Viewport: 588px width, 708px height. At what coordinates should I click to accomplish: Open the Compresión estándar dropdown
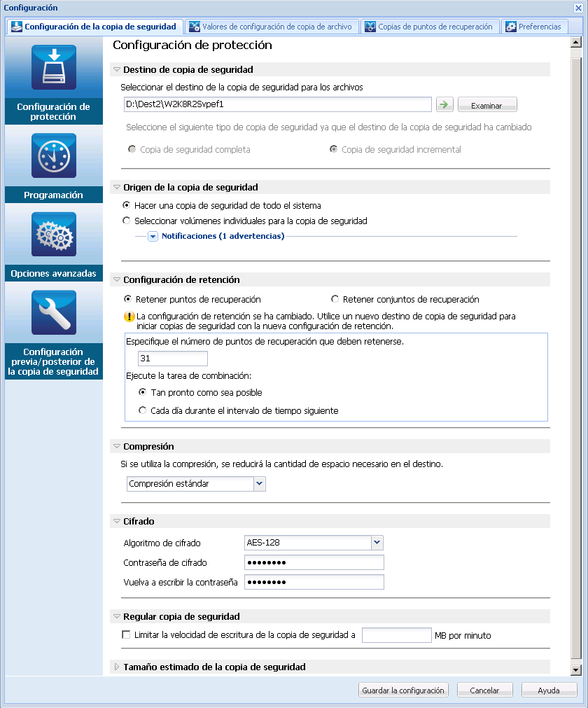(258, 484)
